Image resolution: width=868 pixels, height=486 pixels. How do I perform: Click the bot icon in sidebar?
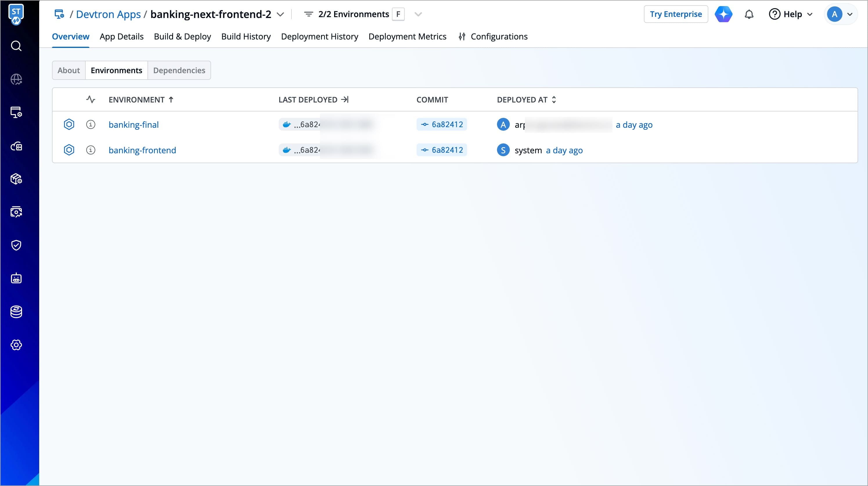[16, 278]
